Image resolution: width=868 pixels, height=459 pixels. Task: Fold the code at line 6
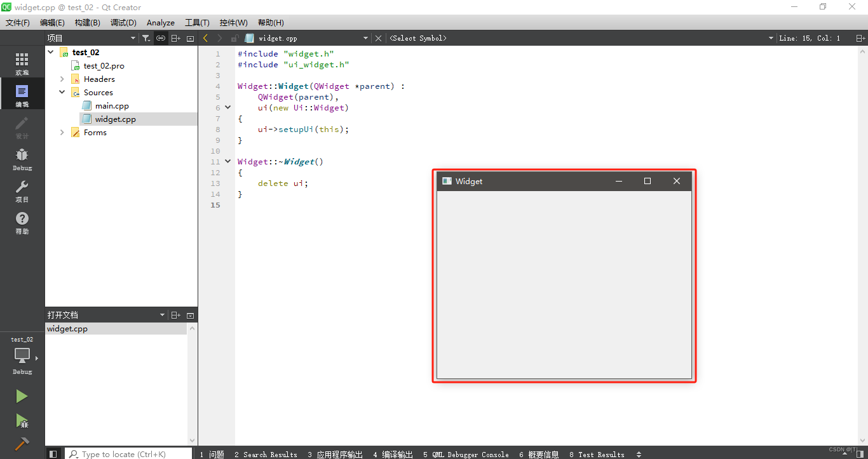pyautogui.click(x=228, y=108)
